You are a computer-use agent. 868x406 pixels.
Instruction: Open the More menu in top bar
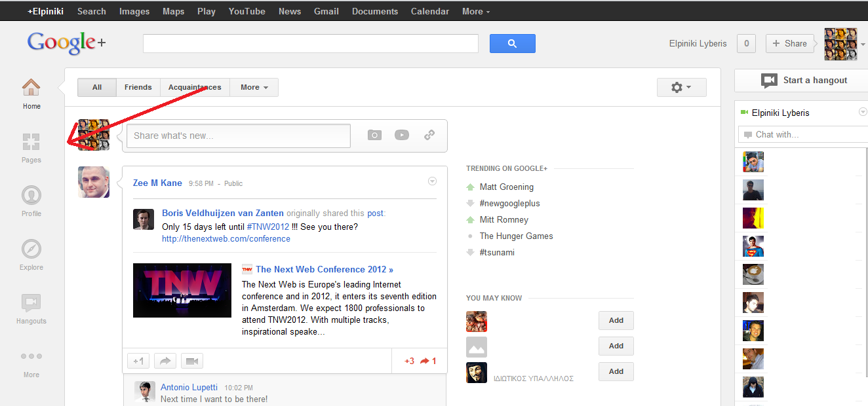tap(476, 11)
